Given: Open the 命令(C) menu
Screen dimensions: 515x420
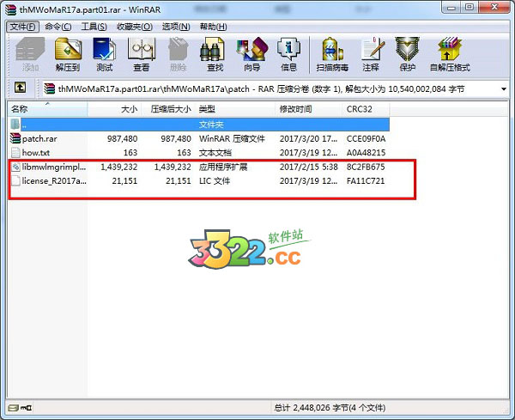Looking at the screenshot, I should [58, 27].
